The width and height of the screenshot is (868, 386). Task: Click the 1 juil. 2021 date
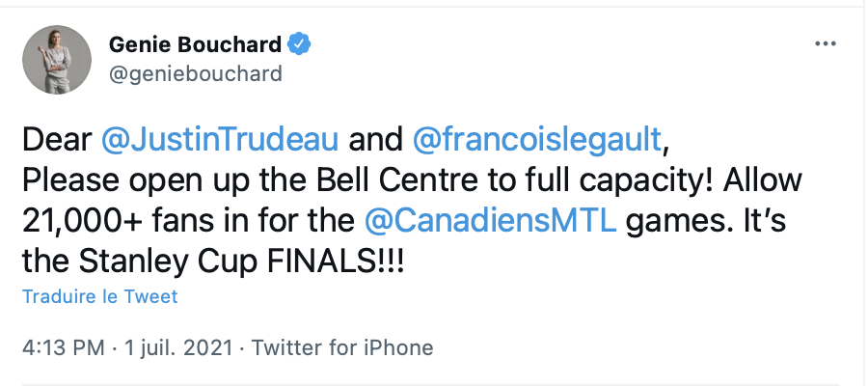tap(177, 347)
